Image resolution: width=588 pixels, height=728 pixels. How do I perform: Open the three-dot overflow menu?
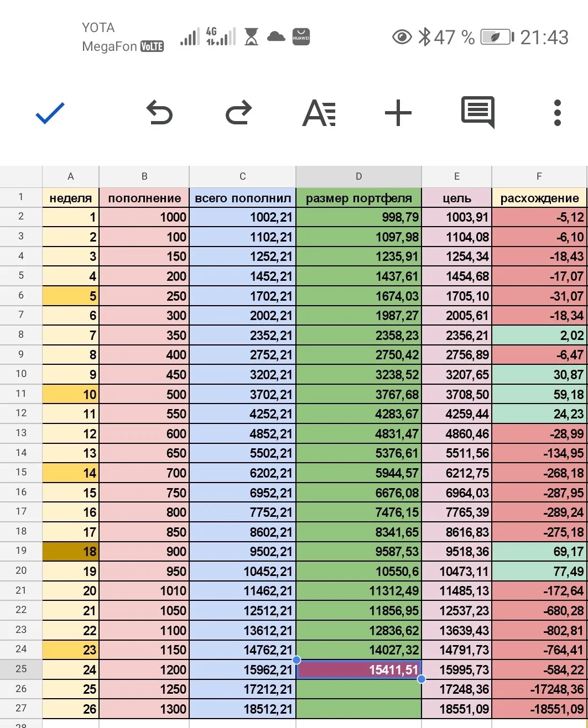[x=558, y=113]
